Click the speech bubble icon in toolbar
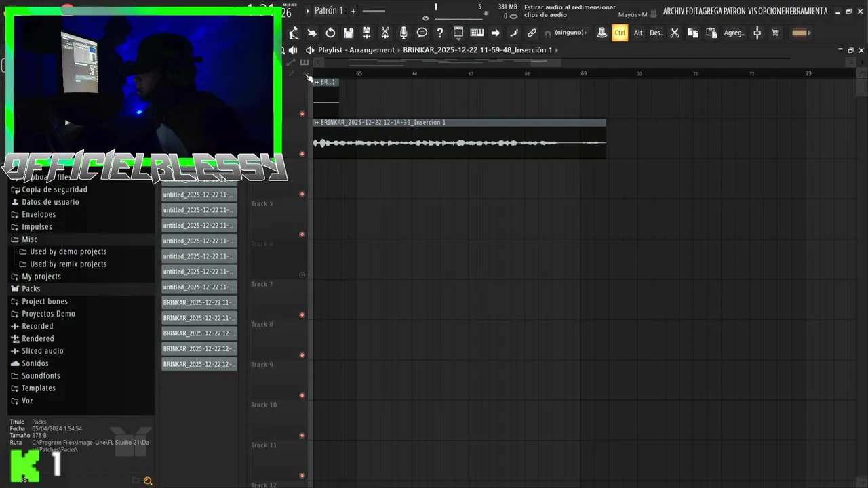 [422, 33]
